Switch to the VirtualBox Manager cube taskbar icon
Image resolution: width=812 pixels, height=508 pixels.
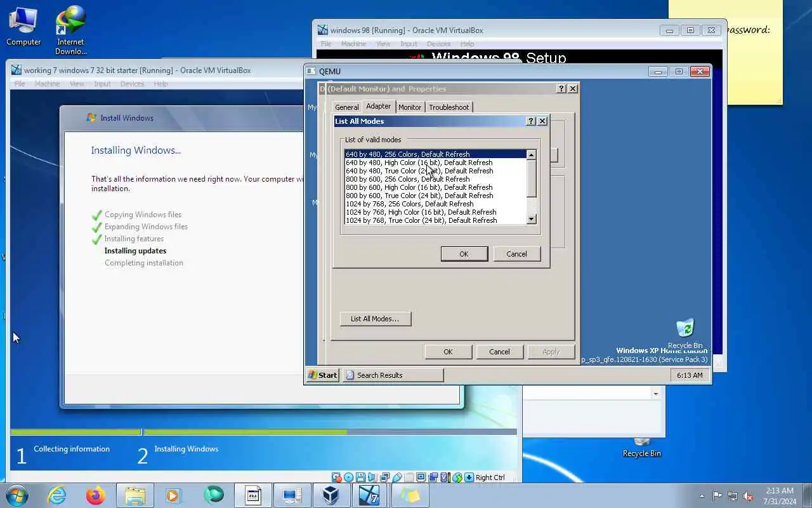click(331, 495)
